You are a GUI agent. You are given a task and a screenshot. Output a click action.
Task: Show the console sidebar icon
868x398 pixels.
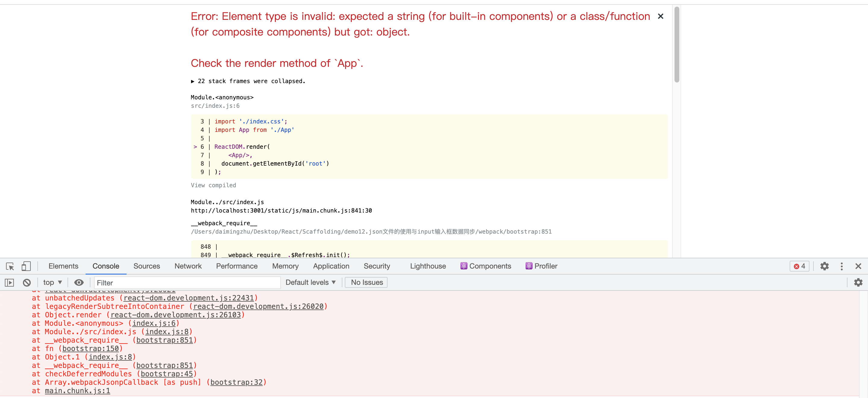coord(9,282)
